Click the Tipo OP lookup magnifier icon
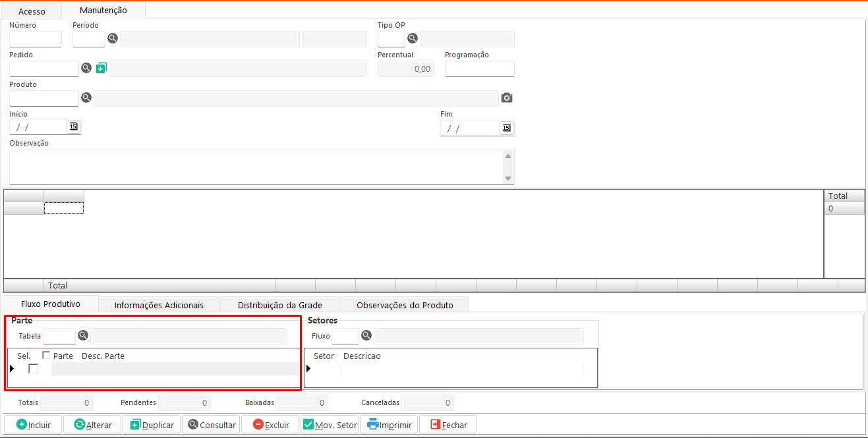 (x=413, y=38)
